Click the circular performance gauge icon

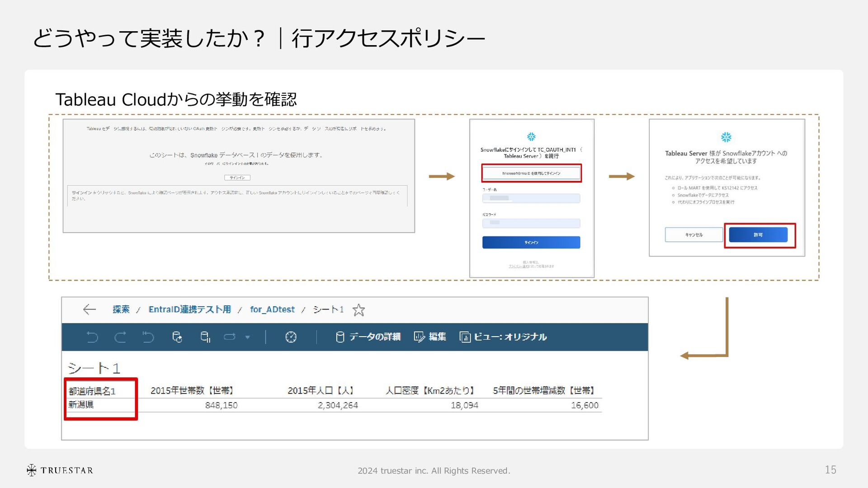[291, 337]
